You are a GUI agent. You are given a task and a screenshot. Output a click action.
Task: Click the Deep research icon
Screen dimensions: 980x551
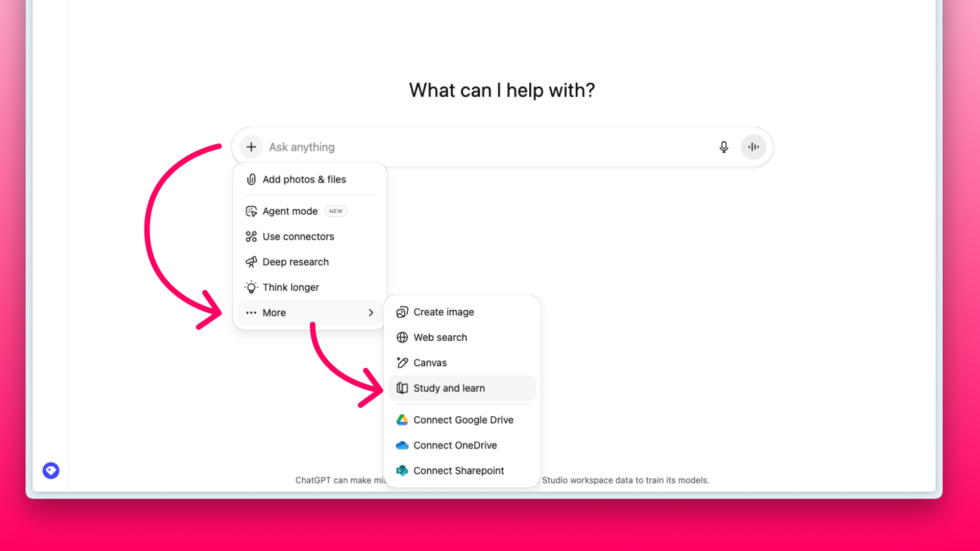pyautogui.click(x=251, y=262)
